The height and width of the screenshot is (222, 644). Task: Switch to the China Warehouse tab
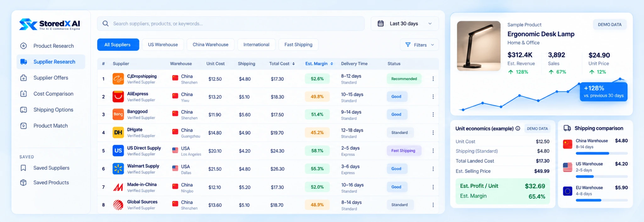click(x=210, y=45)
